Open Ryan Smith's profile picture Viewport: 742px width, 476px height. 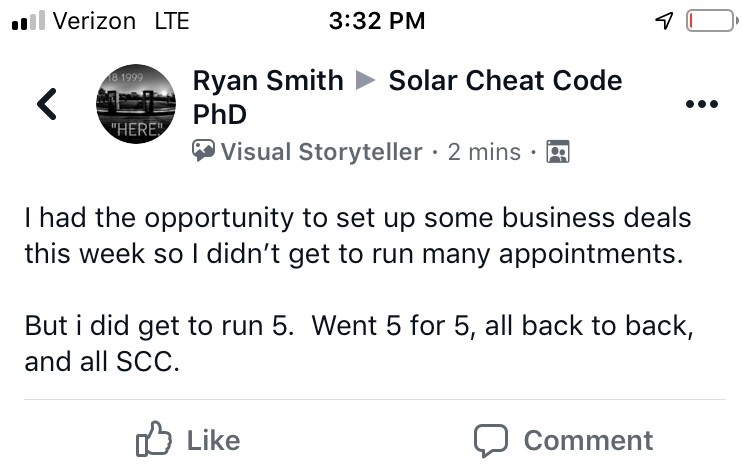click(x=136, y=104)
